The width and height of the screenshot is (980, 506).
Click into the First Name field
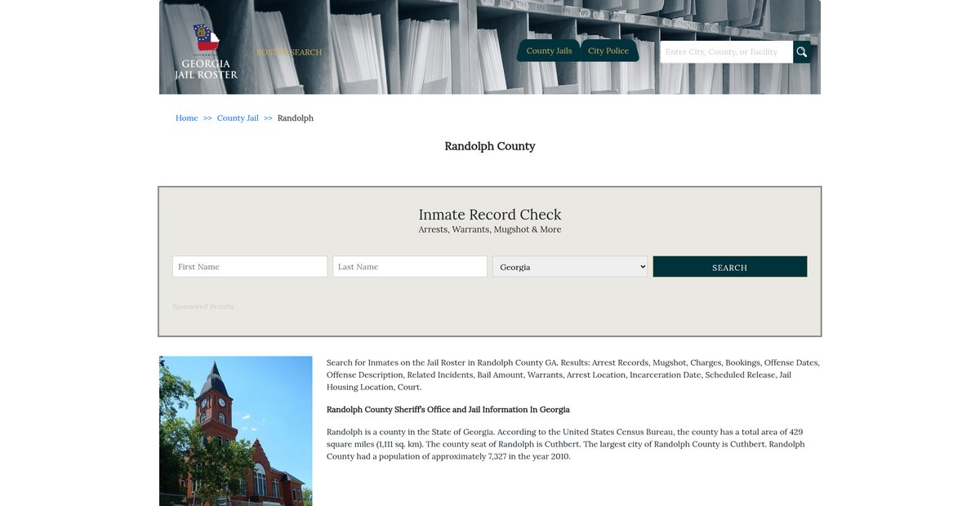coord(250,267)
